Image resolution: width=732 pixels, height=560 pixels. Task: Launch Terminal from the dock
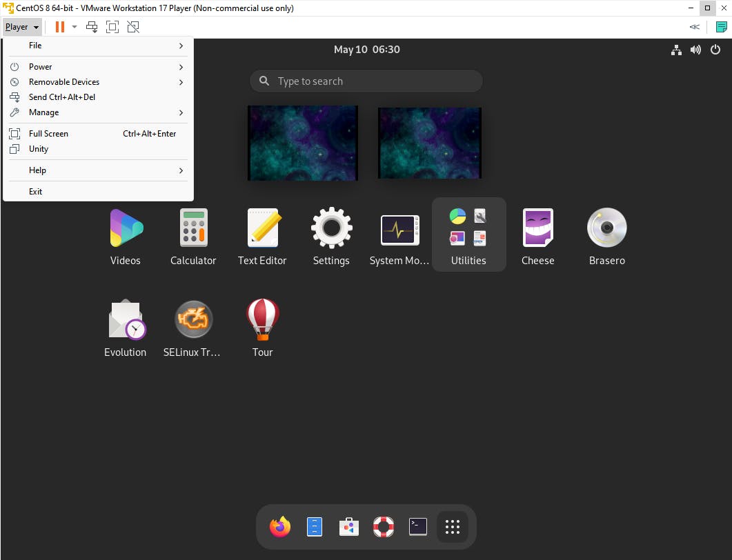click(418, 527)
